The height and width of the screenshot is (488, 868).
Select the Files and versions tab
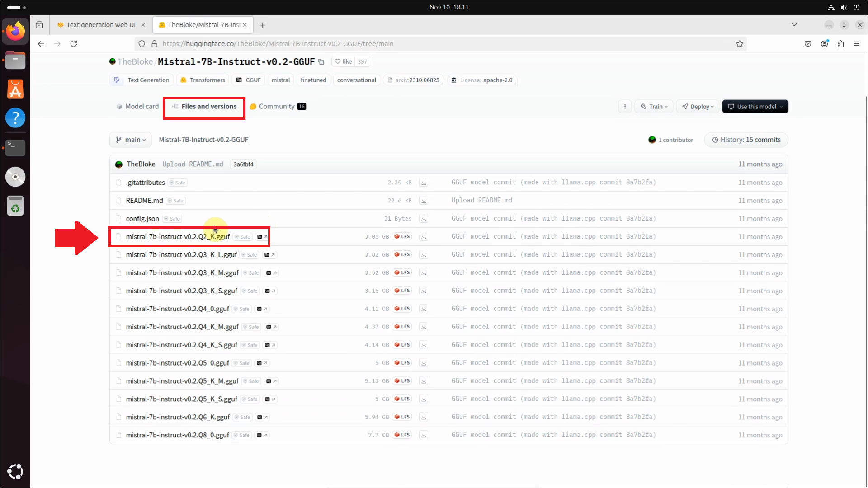204,107
